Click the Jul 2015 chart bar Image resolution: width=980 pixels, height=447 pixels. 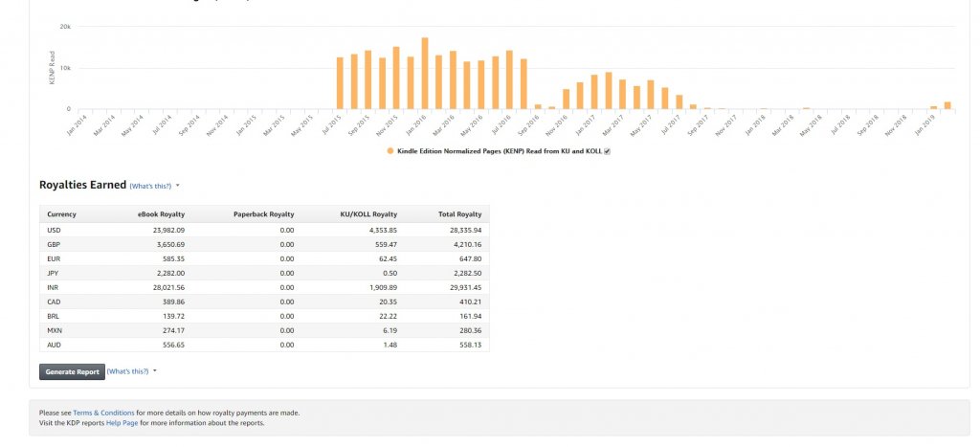(x=340, y=83)
